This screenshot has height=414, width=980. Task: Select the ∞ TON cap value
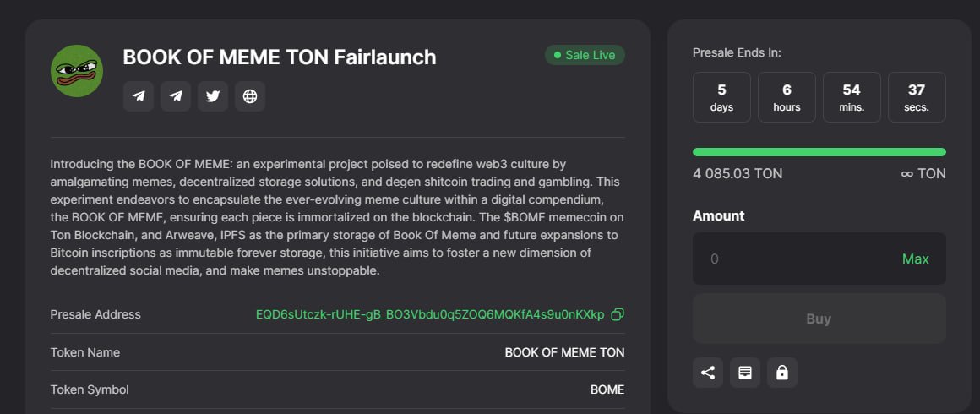[x=923, y=173]
